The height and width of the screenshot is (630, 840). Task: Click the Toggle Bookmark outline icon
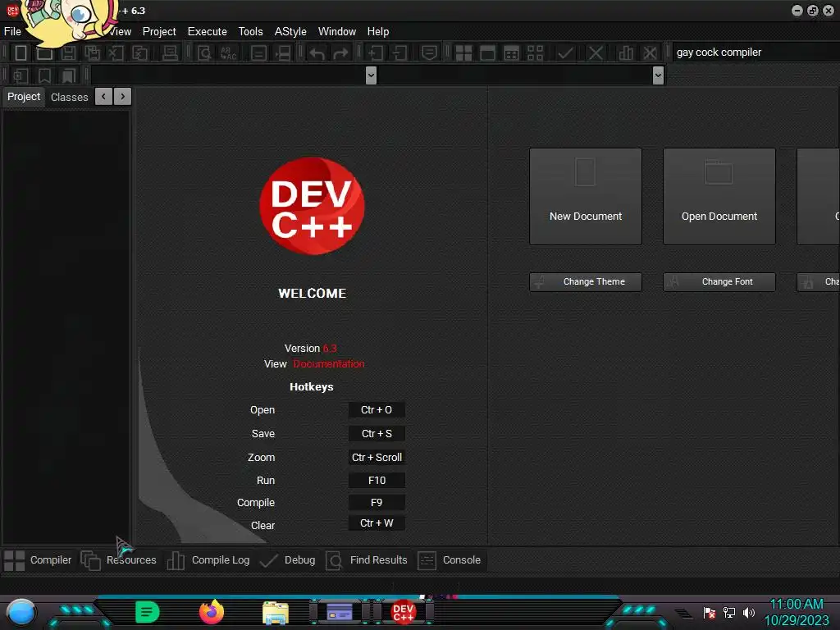click(44, 75)
